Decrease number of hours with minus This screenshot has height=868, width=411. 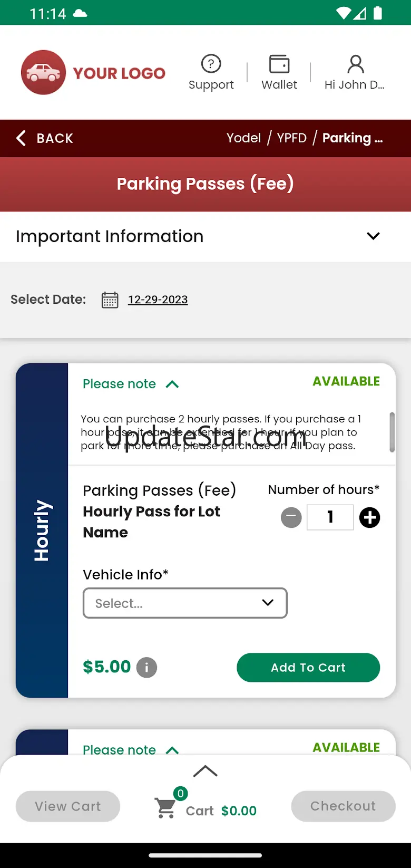point(291,517)
